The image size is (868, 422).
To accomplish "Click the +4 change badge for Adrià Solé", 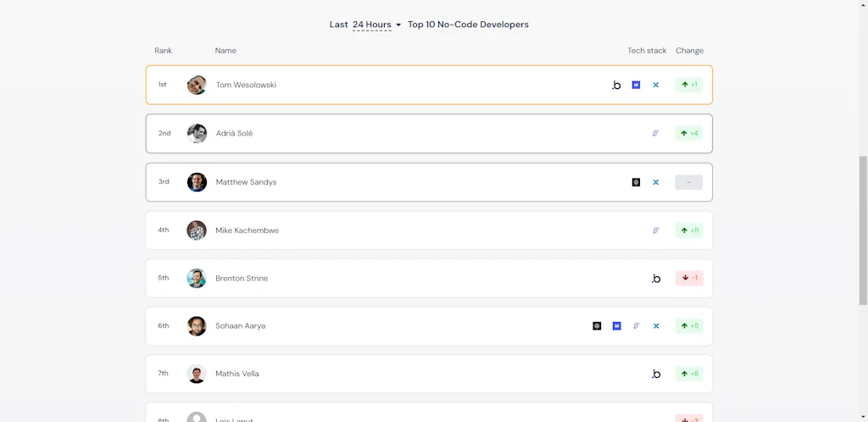I will pos(688,133).
